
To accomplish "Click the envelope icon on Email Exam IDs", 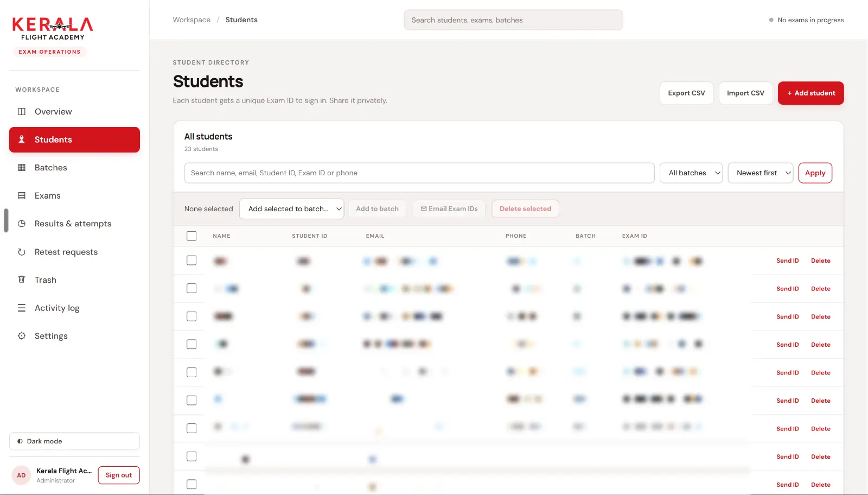I will (x=424, y=209).
